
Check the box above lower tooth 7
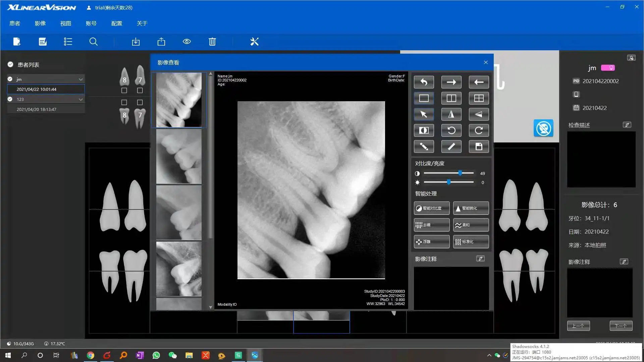[x=140, y=102]
